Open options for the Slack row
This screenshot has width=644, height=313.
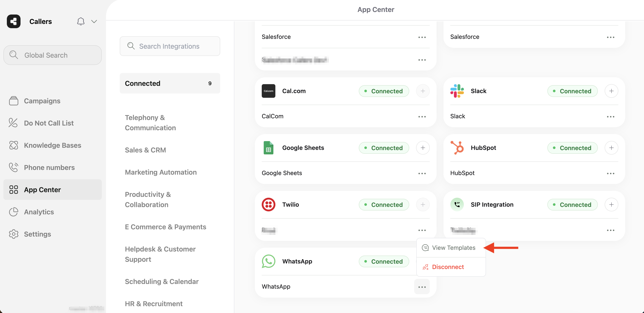(610, 117)
